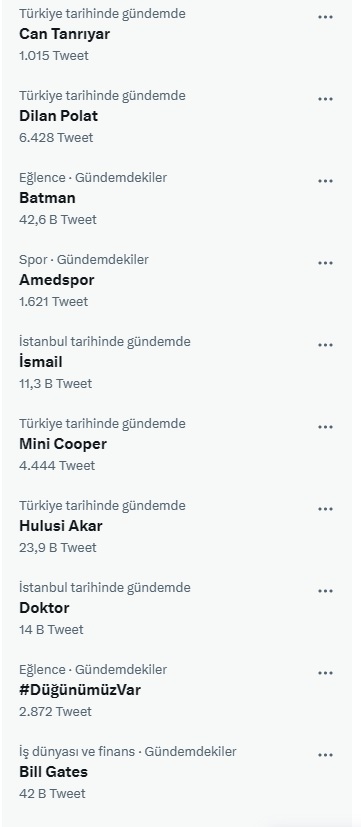Open more options for Doktor trend
The width and height of the screenshot is (361, 827).
[325, 591]
